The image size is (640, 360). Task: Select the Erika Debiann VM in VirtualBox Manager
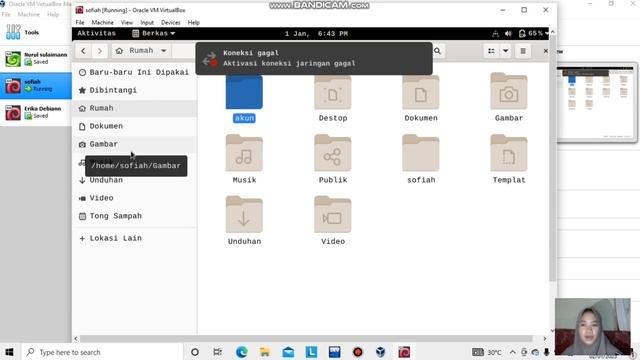point(36,113)
